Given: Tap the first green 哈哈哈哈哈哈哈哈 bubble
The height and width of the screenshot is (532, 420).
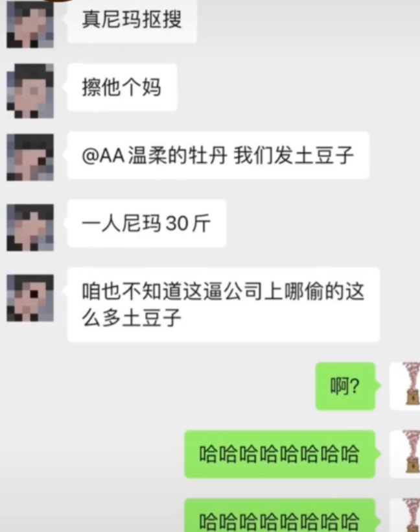Looking at the screenshot, I should (279, 454).
